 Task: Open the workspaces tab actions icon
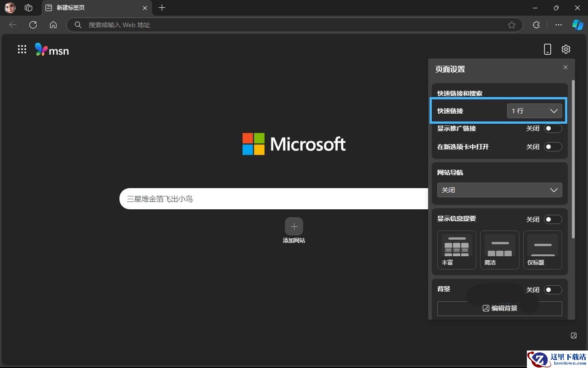coord(28,8)
